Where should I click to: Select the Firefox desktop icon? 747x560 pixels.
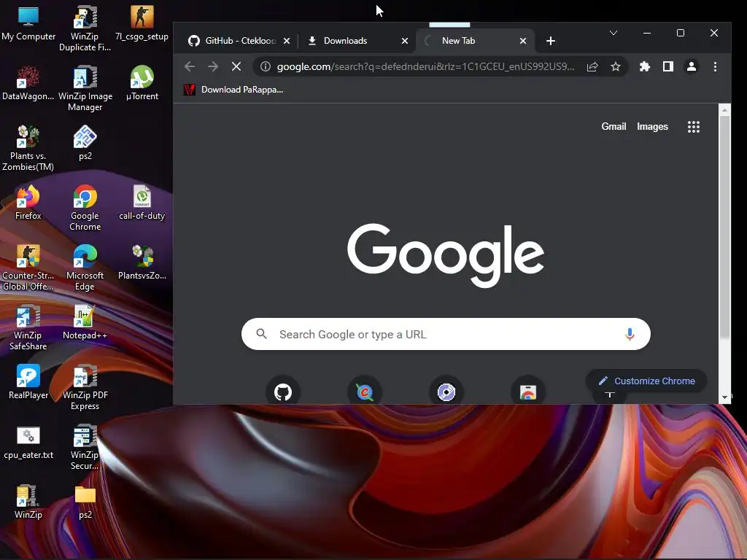pyautogui.click(x=28, y=203)
